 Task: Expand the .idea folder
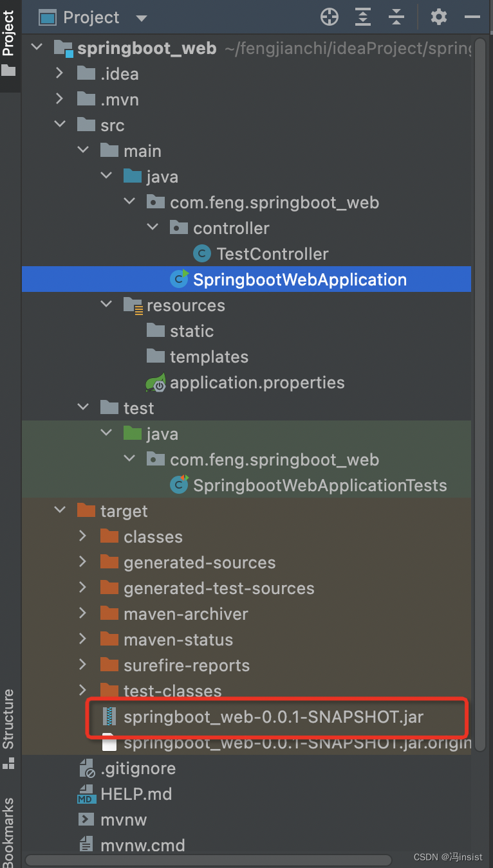(x=59, y=73)
